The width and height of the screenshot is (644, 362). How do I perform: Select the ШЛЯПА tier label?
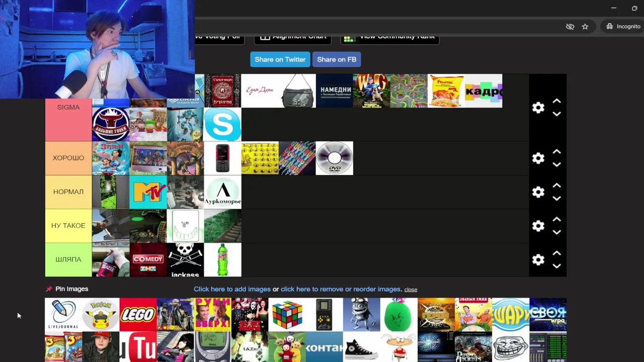pyautogui.click(x=68, y=259)
